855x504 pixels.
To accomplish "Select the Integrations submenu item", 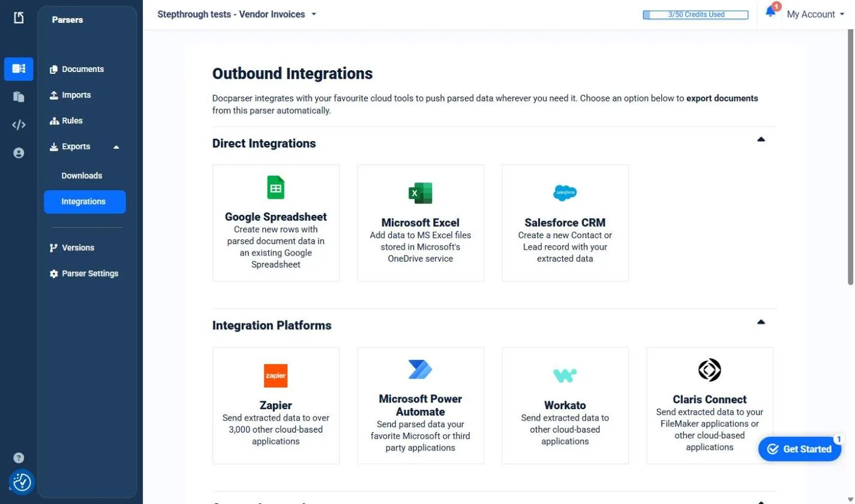I will coord(85,202).
